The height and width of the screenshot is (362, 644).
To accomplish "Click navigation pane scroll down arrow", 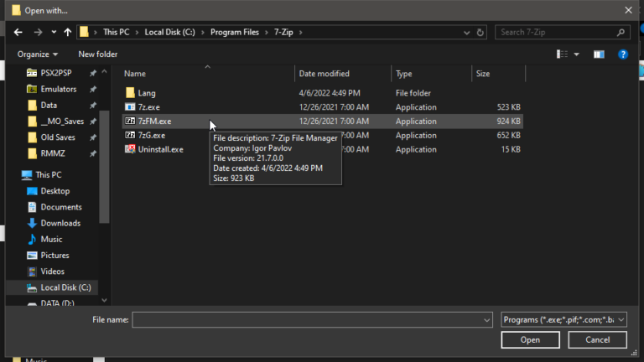I will pos(104,301).
